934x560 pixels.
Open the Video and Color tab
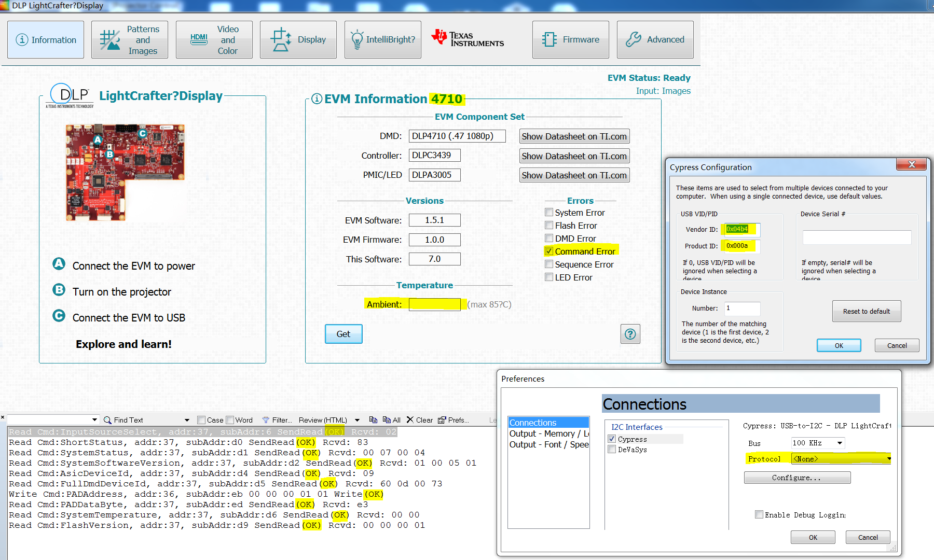coord(214,39)
